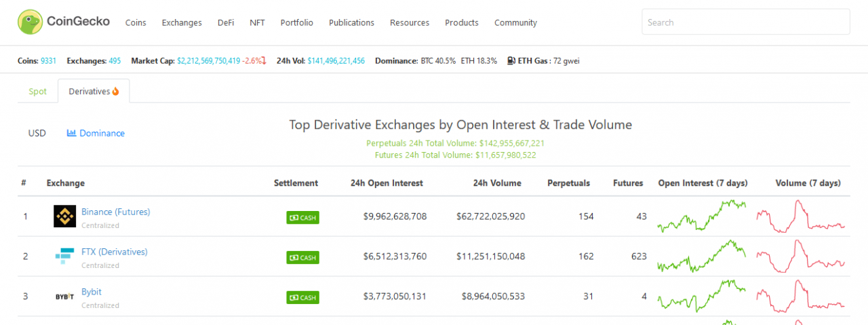This screenshot has height=325, width=868.
Task: Click the ETH Gas 72 gwei value
Action: pos(566,61)
